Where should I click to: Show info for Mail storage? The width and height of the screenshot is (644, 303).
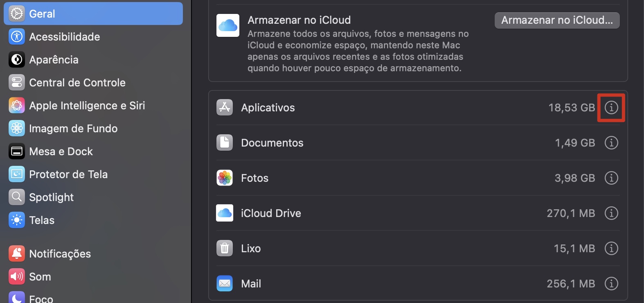[611, 283]
